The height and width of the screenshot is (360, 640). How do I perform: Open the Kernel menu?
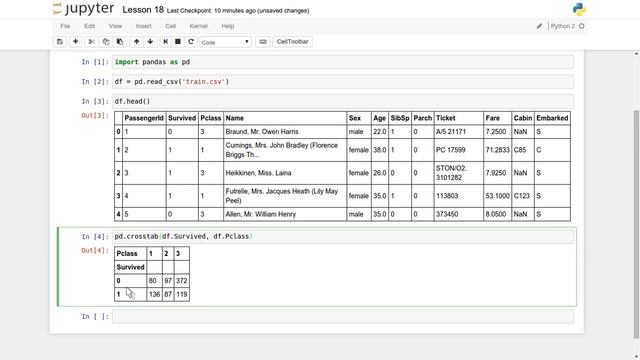199,26
